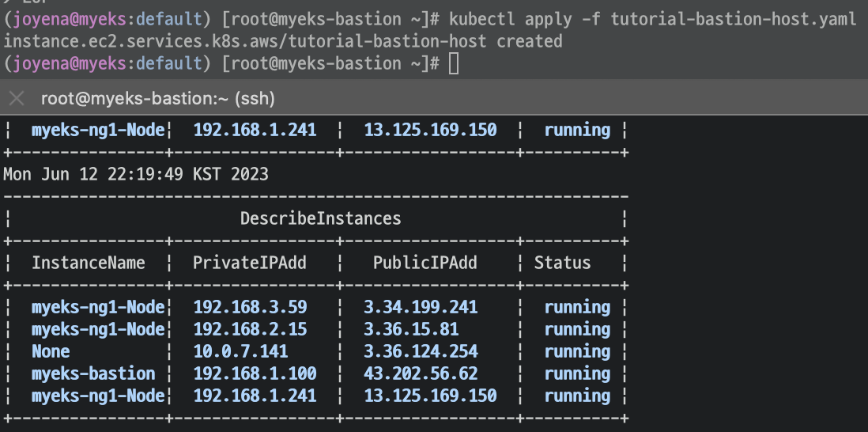
Task: Click the myeks-bastion instance name
Action: 93,373
